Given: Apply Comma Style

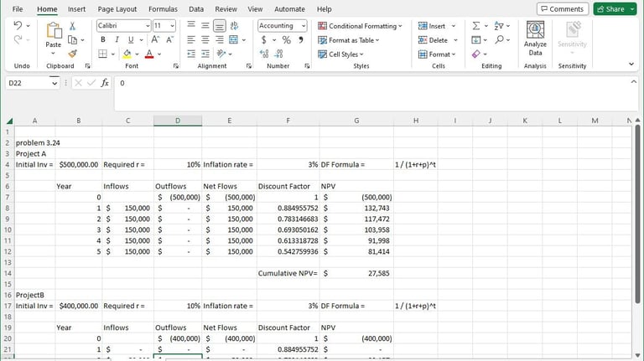Looking at the screenshot, I should 301,40.
